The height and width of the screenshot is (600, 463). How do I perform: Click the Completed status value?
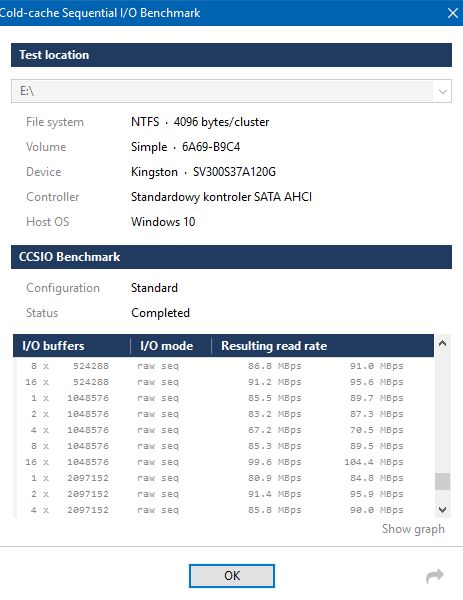pos(160,313)
